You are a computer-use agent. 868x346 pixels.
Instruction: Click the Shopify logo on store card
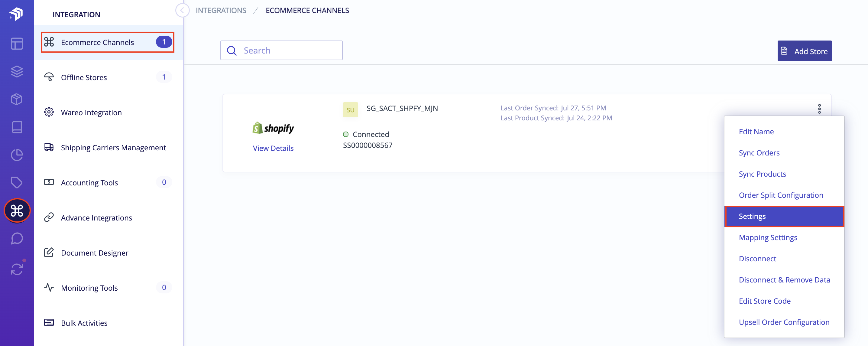273,128
